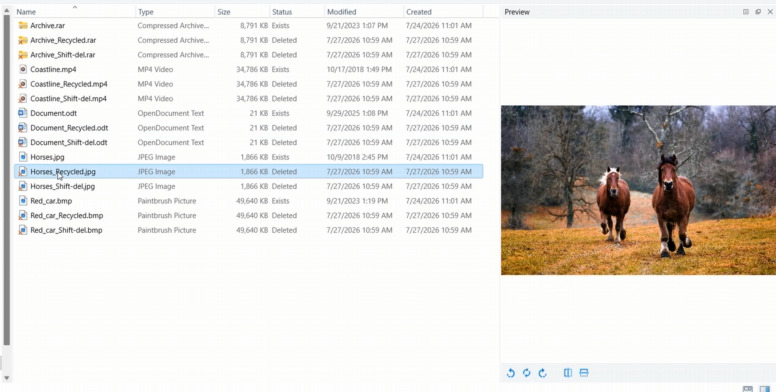Select the Red_car_Recycled.bmp file name

click(x=67, y=215)
